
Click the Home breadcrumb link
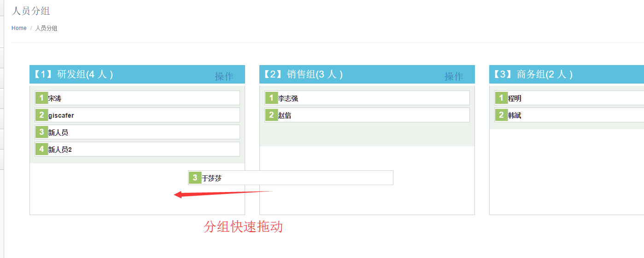click(19, 28)
